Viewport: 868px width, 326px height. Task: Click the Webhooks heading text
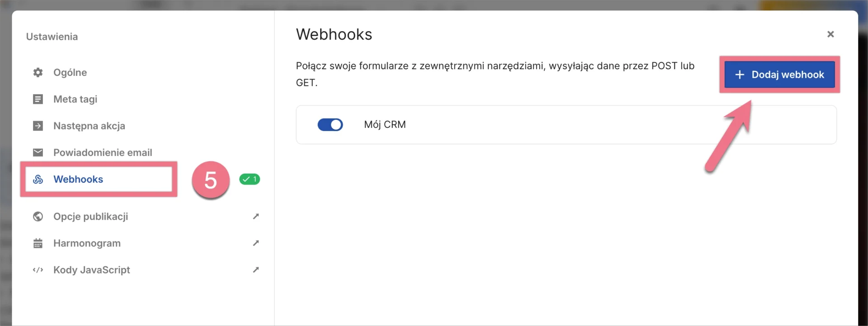pos(334,34)
